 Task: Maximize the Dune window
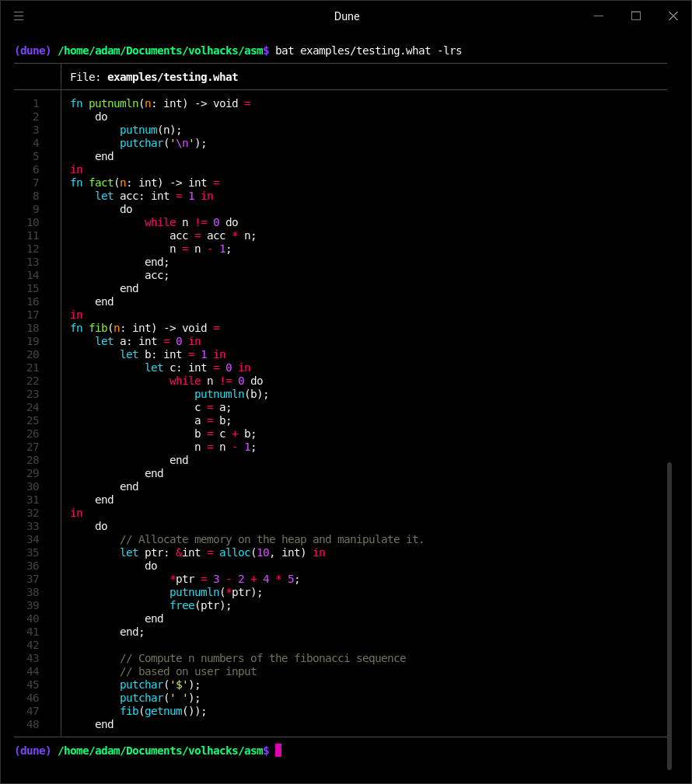tap(636, 16)
